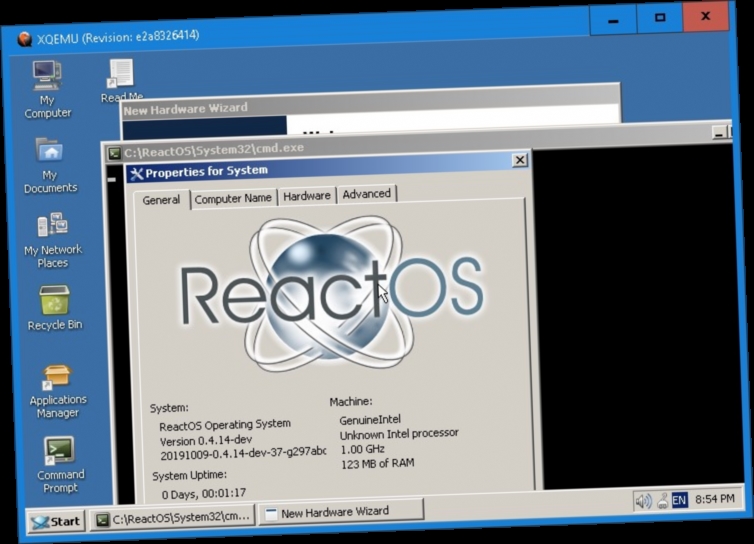Viewport: 754px width, 544px height.
Task: Click the 'System Uptime:' label
Action: pyautogui.click(x=189, y=475)
